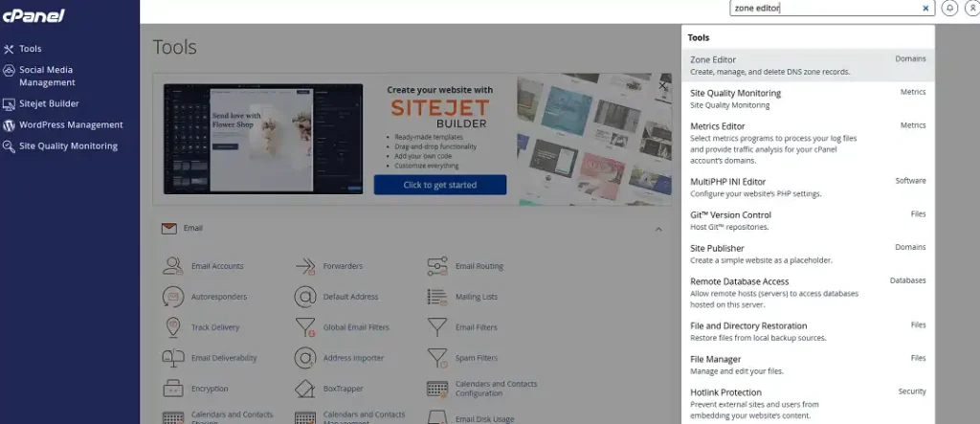Collapse the Email section chevron

(658, 229)
